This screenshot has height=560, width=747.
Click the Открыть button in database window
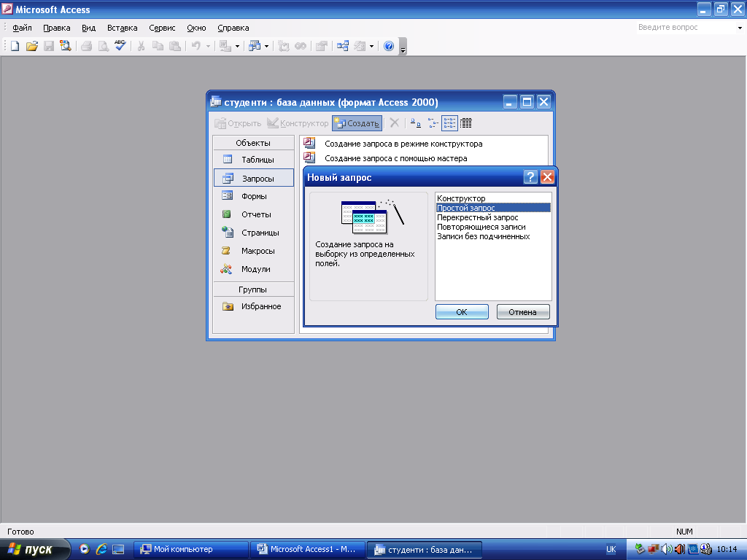click(238, 123)
